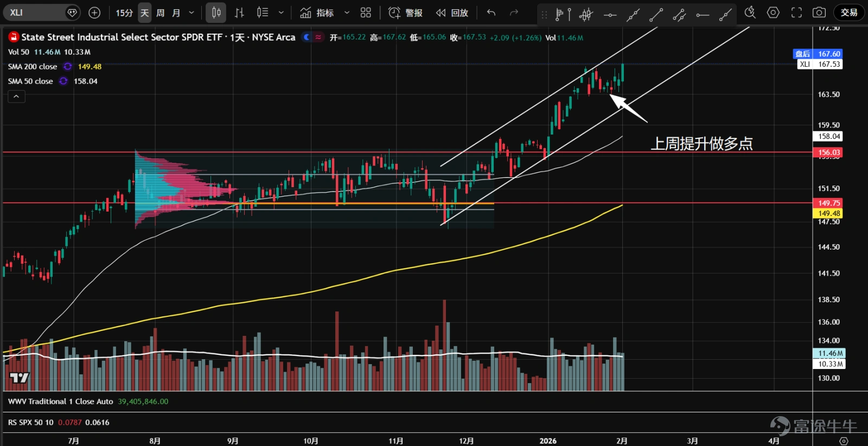Toggle the pink wave data indicator
Image resolution: width=868 pixels, height=446 pixels.
pyautogui.click(x=318, y=37)
